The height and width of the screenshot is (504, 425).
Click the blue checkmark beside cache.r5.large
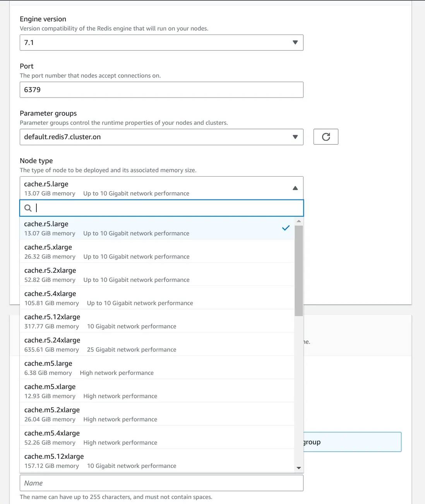pyautogui.click(x=286, y=228)
